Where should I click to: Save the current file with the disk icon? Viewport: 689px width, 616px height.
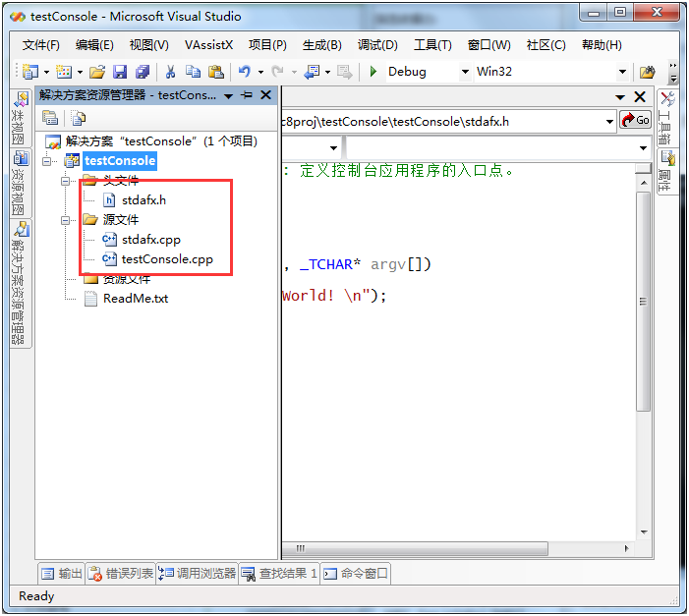120,72
